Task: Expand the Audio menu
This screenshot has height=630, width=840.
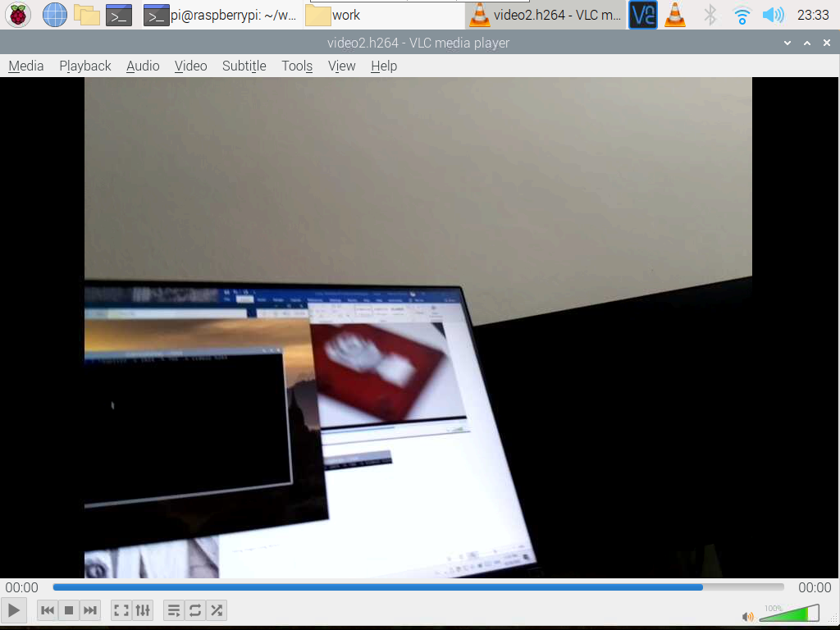Action: [x=143, y=66]
